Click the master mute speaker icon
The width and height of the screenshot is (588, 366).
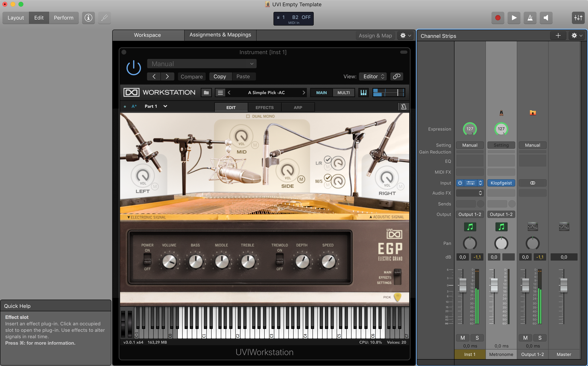point(546,18)
